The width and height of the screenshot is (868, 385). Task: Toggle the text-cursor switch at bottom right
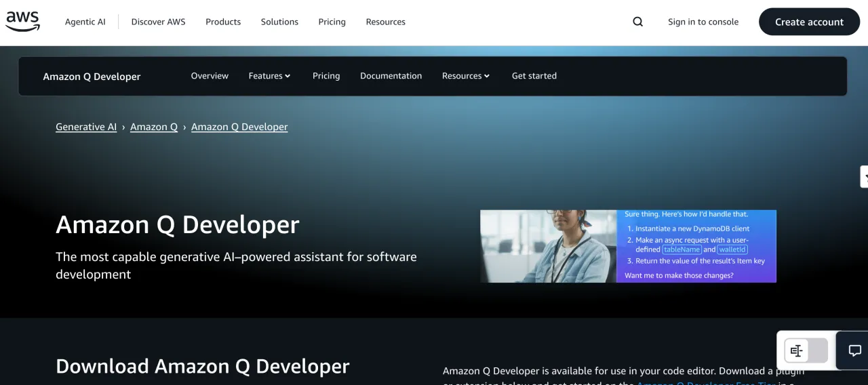point(806,350)
